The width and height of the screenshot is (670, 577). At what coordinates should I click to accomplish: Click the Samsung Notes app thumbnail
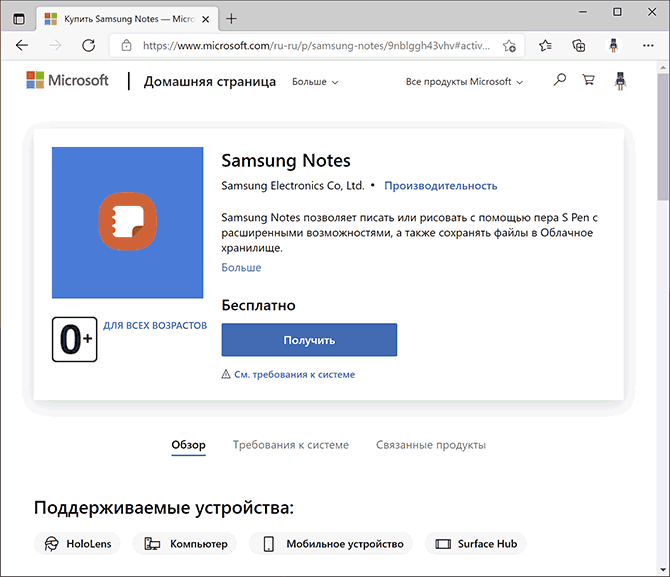[x=127, y=223]
